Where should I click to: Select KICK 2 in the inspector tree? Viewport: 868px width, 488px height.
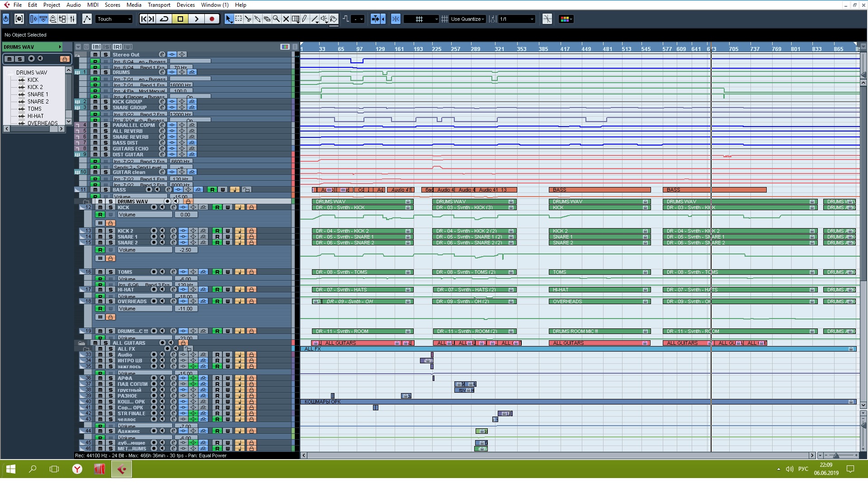(x=35, y=87)
